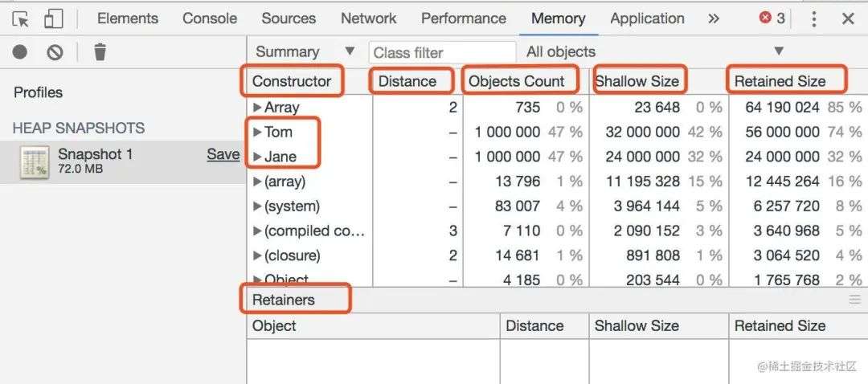Toggle the device toolbar icon

(53, 18)
